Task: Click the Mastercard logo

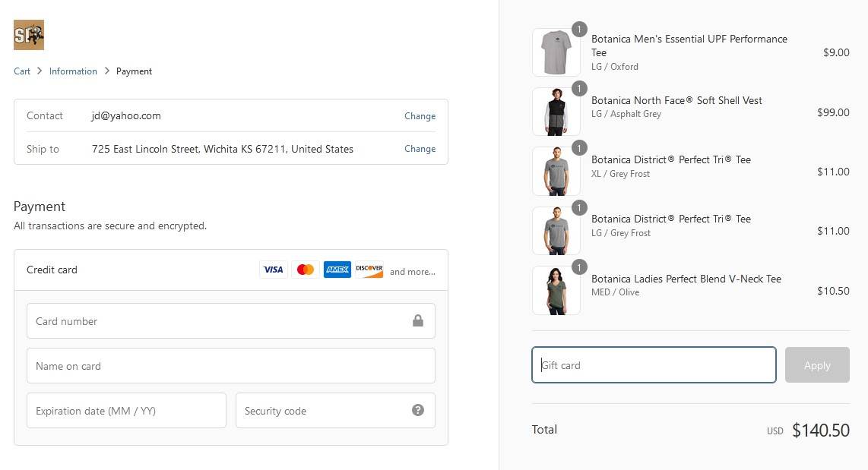Action: [x=306, y=270]
